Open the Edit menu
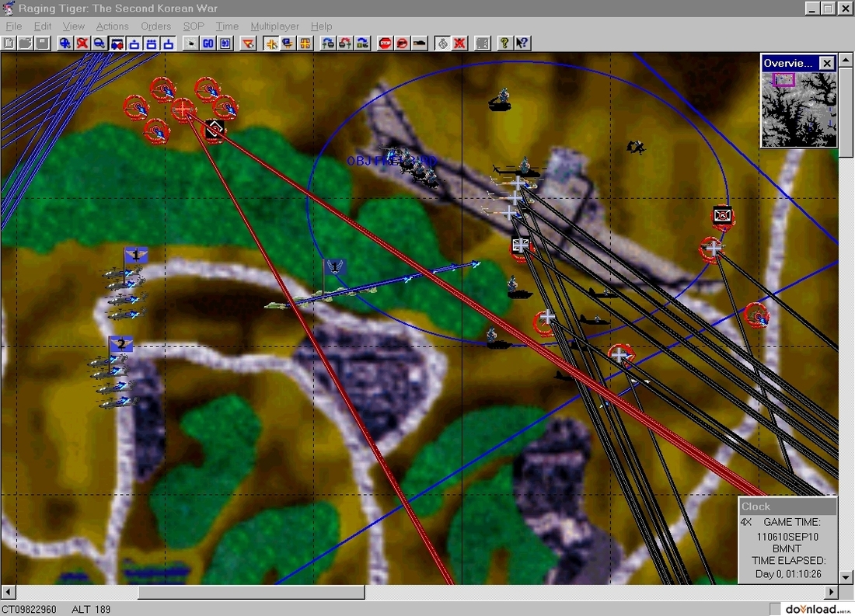The width and height of the screenshot is (855, 616). [x=43, y=26]
